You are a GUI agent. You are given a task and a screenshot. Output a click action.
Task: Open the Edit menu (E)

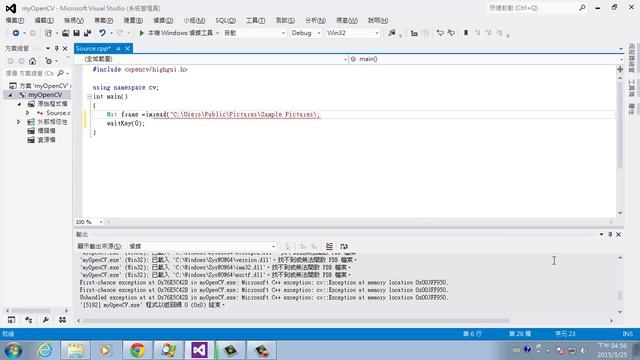44,20
